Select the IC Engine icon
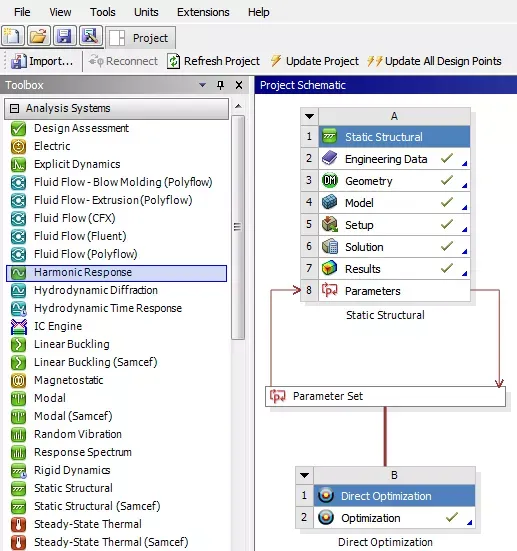 [18, 326]
